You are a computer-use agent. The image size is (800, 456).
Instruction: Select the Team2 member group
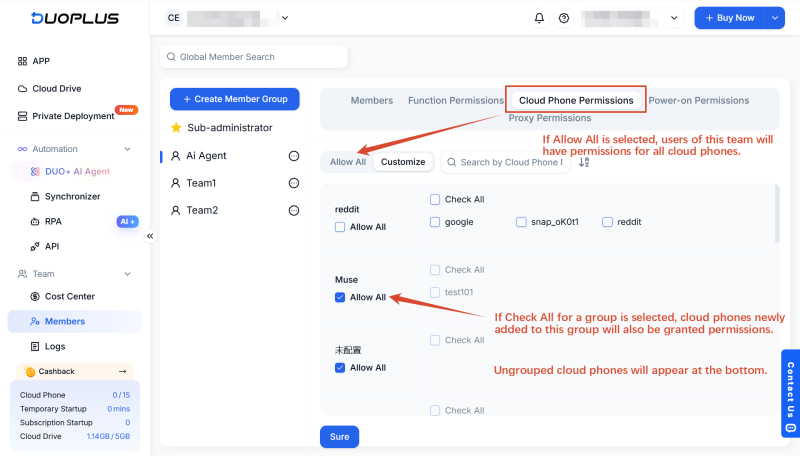pos(202,210)
